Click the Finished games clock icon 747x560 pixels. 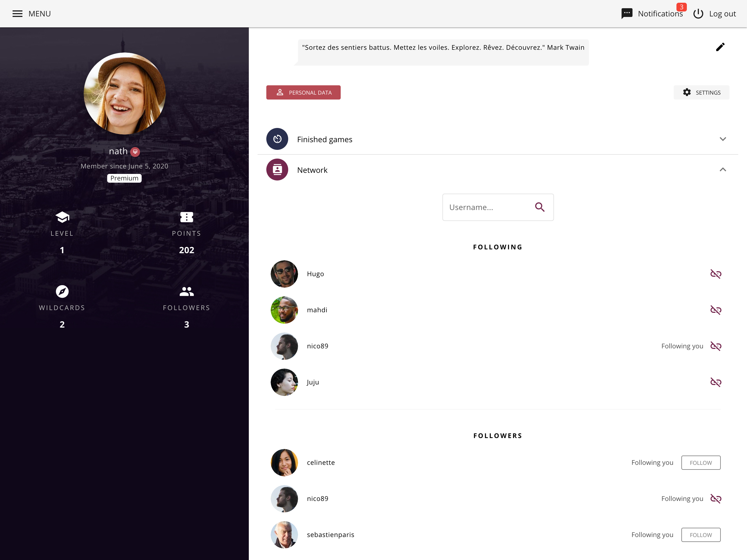click(x=277, y=139)
